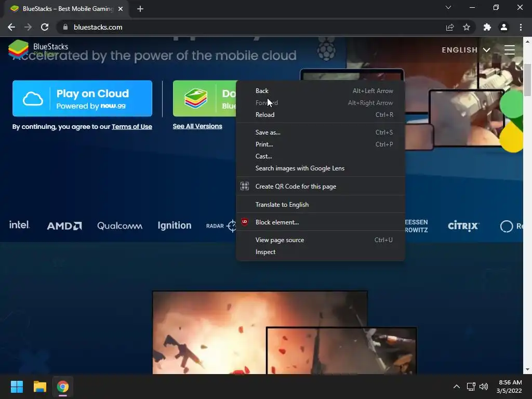Click the green Download BlueStacks button
The image size is (532, 399).
(205, 98)
